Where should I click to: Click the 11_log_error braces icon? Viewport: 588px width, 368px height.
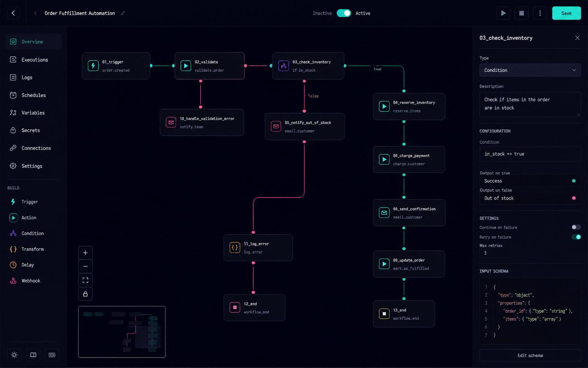tap(235, 247)
